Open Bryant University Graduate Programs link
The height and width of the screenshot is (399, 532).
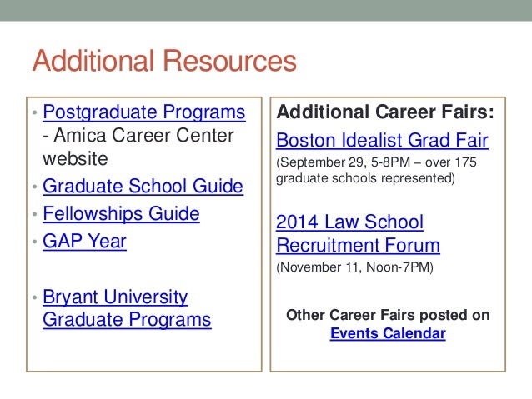tap(127, 308)
